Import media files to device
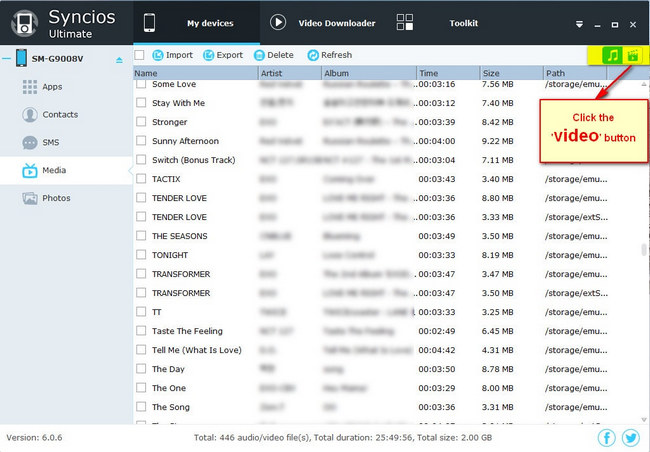Screen dimensions: 650x452 pos(172,55)
